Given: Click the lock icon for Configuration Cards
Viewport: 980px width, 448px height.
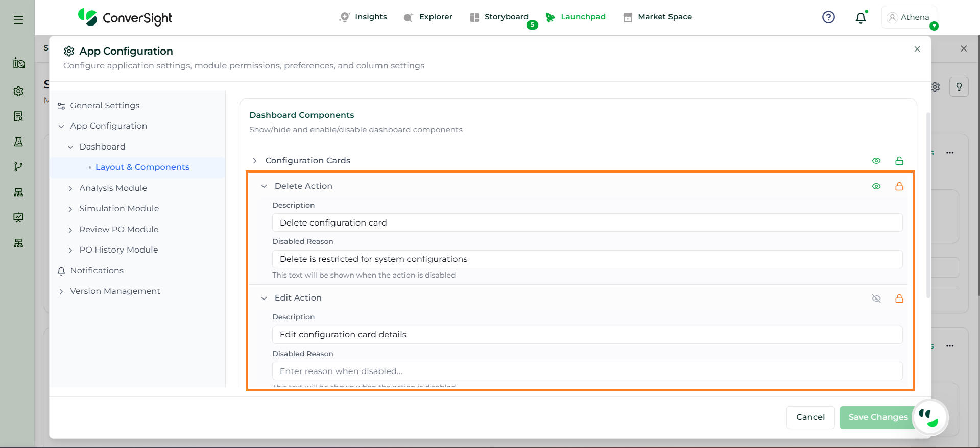Looking at the screenshot, I should click(899, 161).
